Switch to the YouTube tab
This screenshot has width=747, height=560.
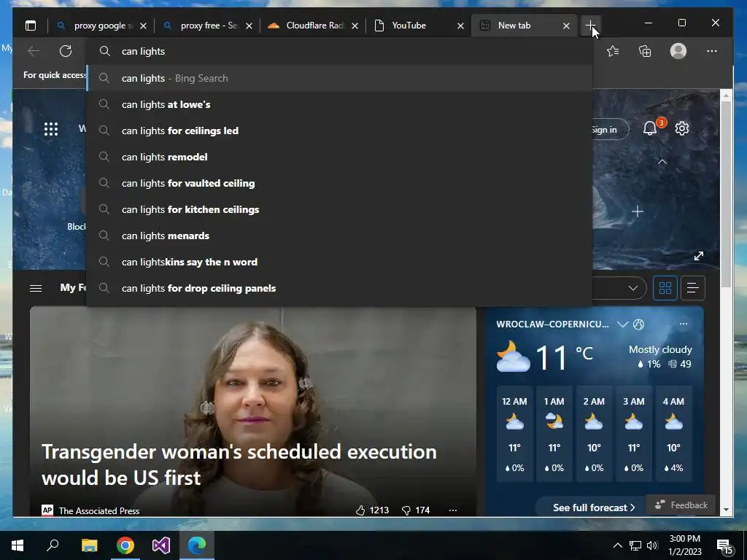coord(419,26)
